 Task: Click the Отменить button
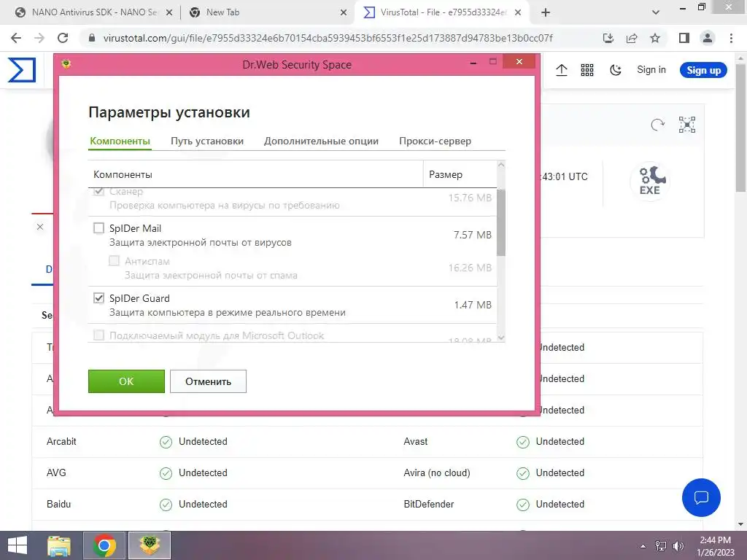(208, 381)
